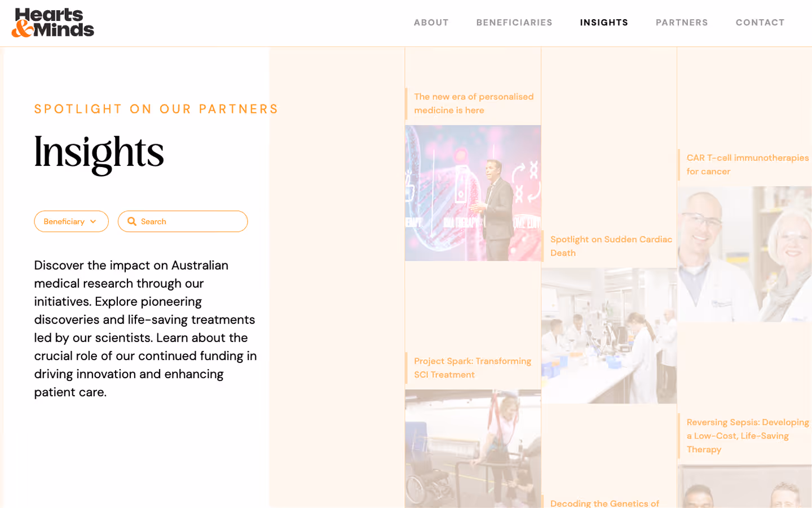This screenshot has height=508, width=812.
Task: Open the Partners navigation link
Action: coord(682,23)
